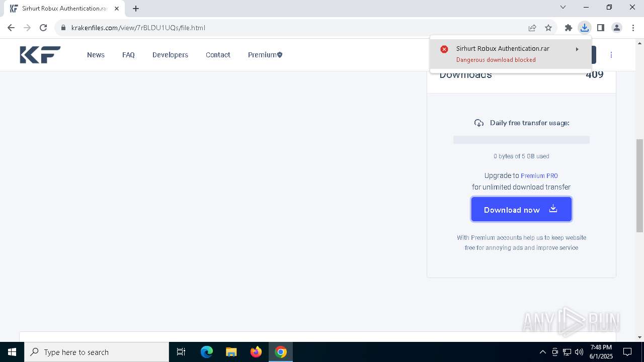
Task: Open the Developers page
Action: [170, 55]
